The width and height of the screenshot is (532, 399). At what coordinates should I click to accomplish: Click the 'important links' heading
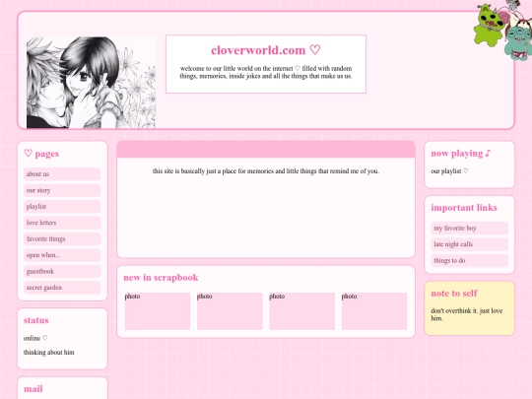(464, 208)
